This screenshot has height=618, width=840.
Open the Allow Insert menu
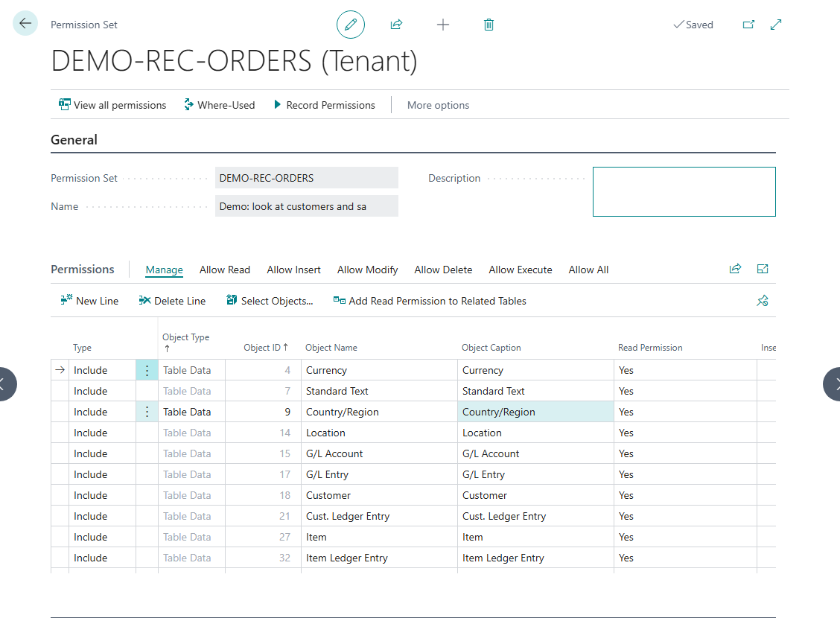pyautogui.click(x=293, y=270)
